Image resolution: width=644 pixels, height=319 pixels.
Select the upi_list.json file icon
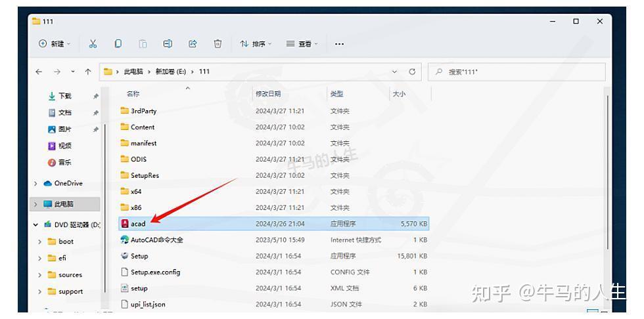click(x=125, y=305)
